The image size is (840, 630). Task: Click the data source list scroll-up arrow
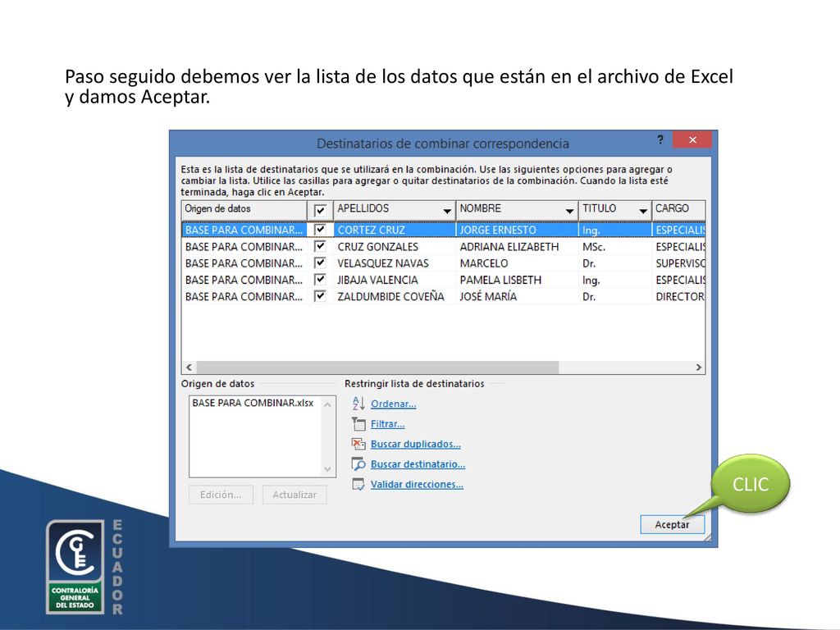(327, 404)
